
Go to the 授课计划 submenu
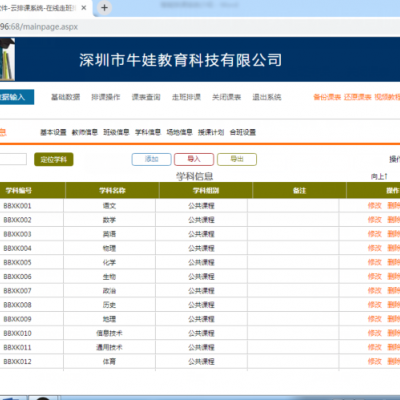[211, 132]
